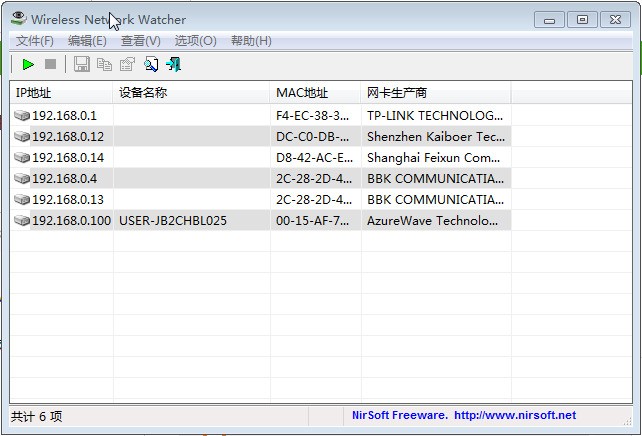The width and height of the screenshot is (642, 436).
Task: Click MAC cell F4-EC-38-3...
Action: [x=312, y=115]
